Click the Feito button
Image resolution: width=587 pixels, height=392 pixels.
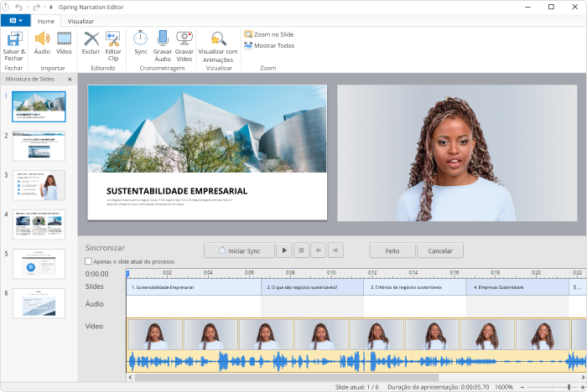392,250
